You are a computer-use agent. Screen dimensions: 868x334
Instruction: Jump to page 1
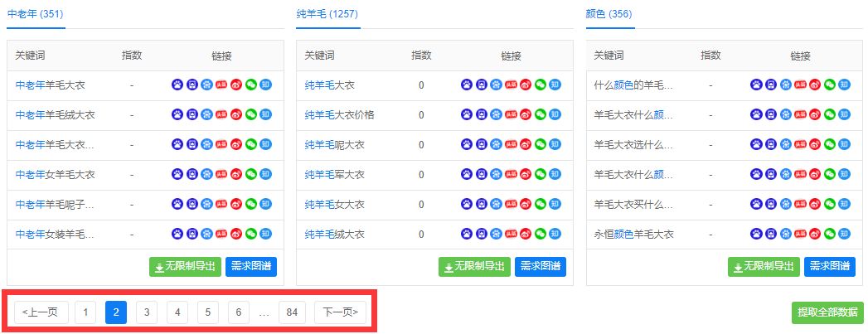tap(85, 312)
